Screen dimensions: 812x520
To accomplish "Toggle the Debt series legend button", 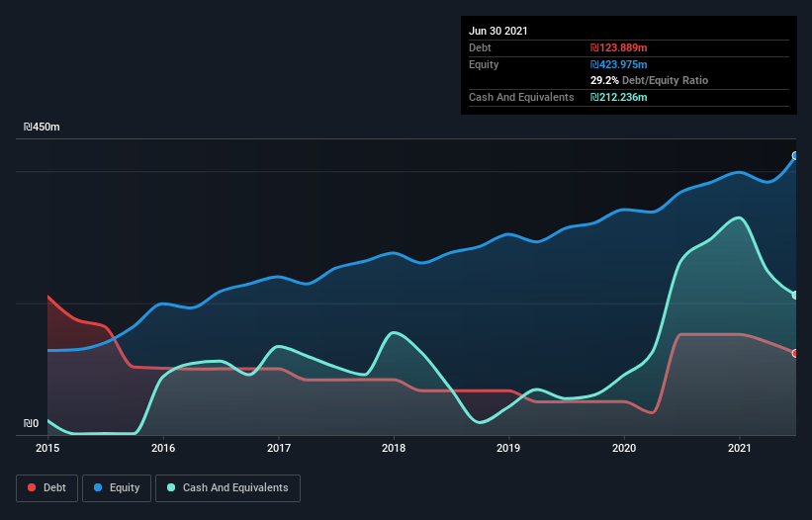I will pos(47,488).
